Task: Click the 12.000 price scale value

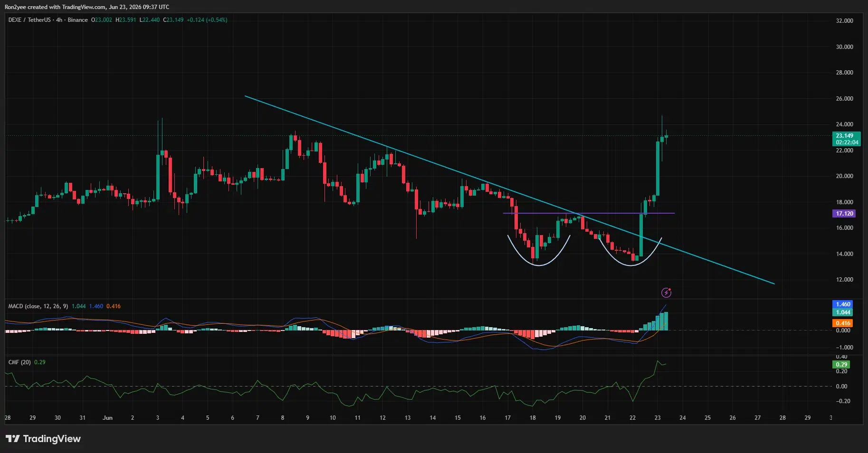Action: (844, 280)
